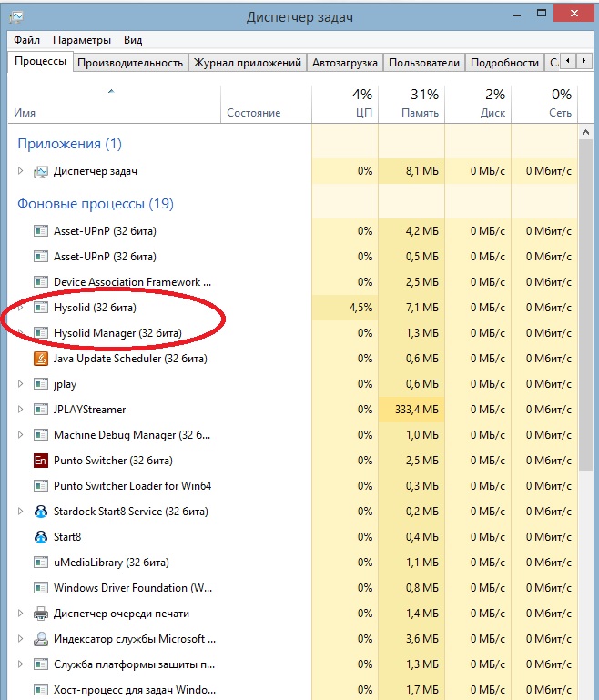
Task: Click the Task Manager title bar icon
Action: coord(15,17)
